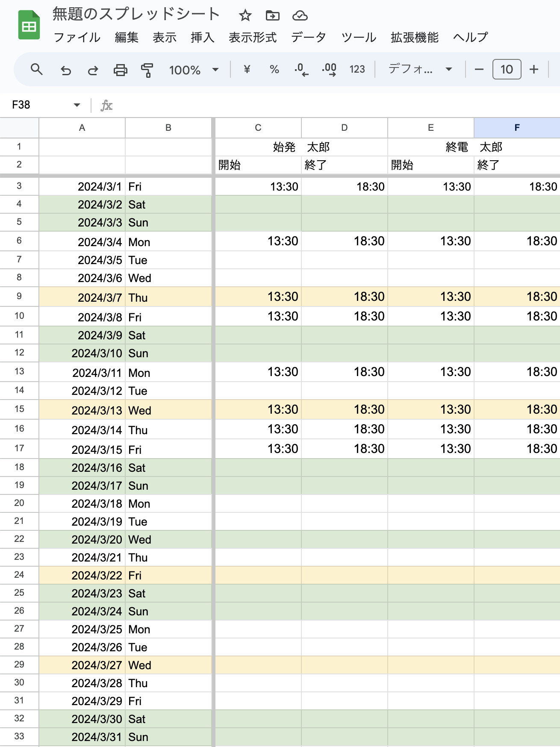Select the redo icon
This screenshot has height=747, width=560.
coord(93,70)
